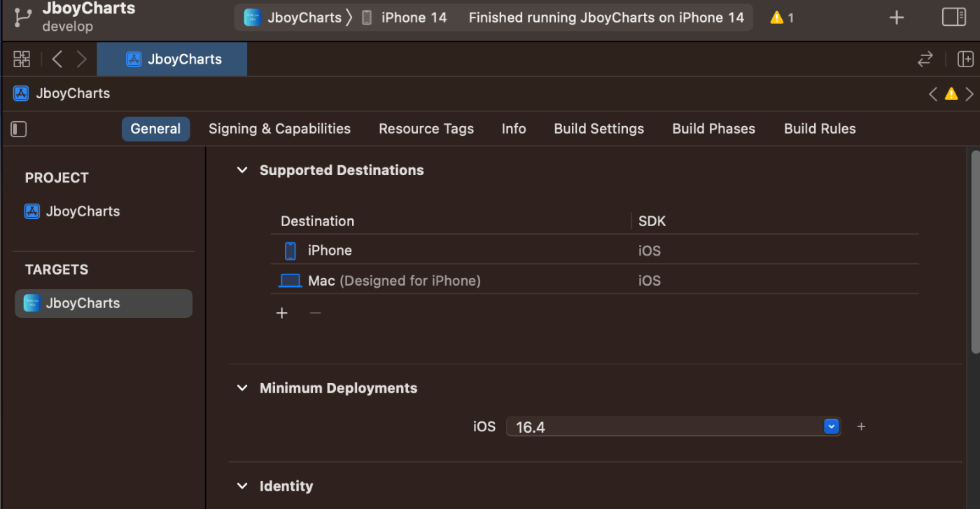Remove the destination with minus button
This screenshot has height=509, width=980.
(x=315, y=313)
